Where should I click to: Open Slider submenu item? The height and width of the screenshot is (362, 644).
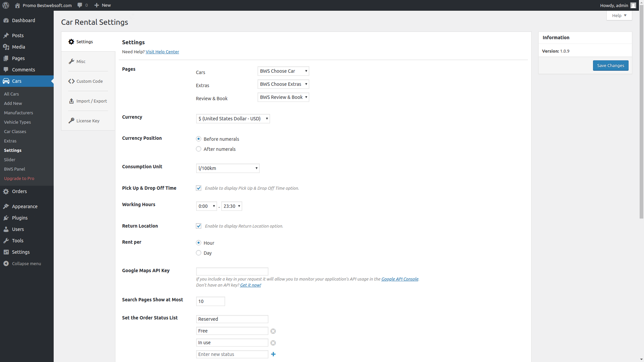(10, 160)
